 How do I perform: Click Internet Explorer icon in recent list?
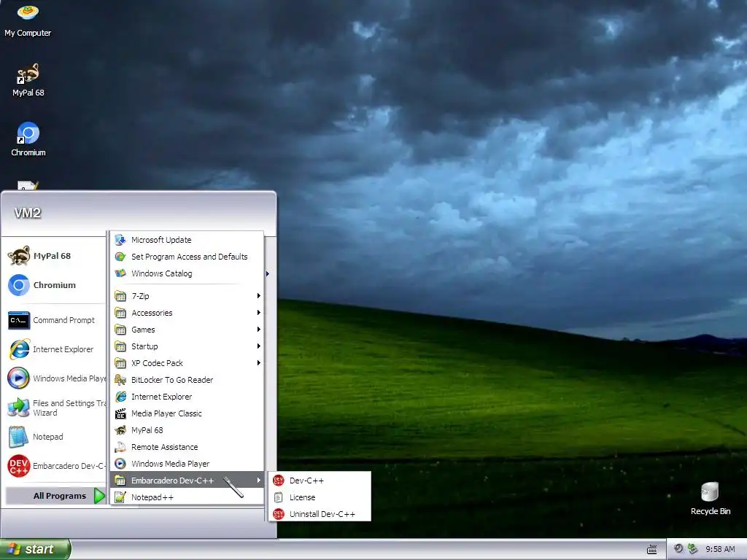19,349
